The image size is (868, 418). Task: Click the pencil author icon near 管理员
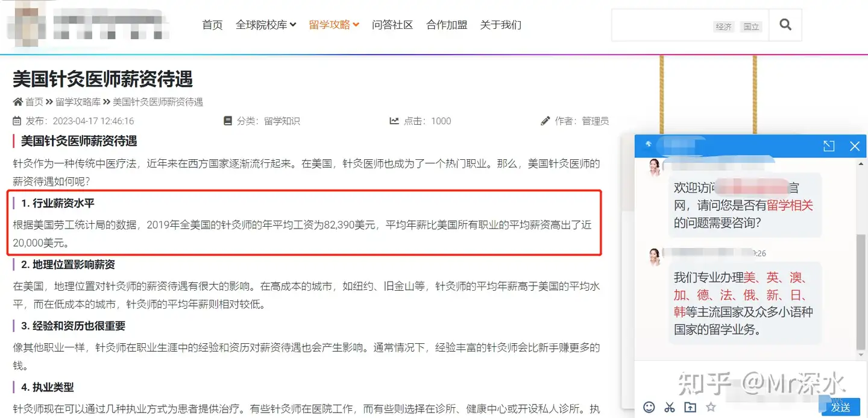pos(546,121)
